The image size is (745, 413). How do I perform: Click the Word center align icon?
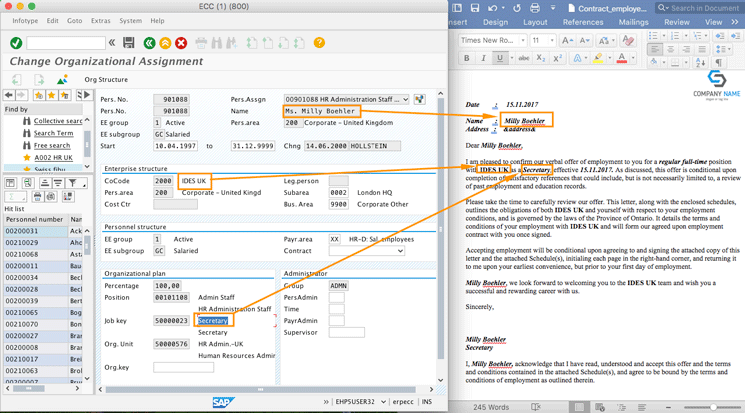[670, 49]
